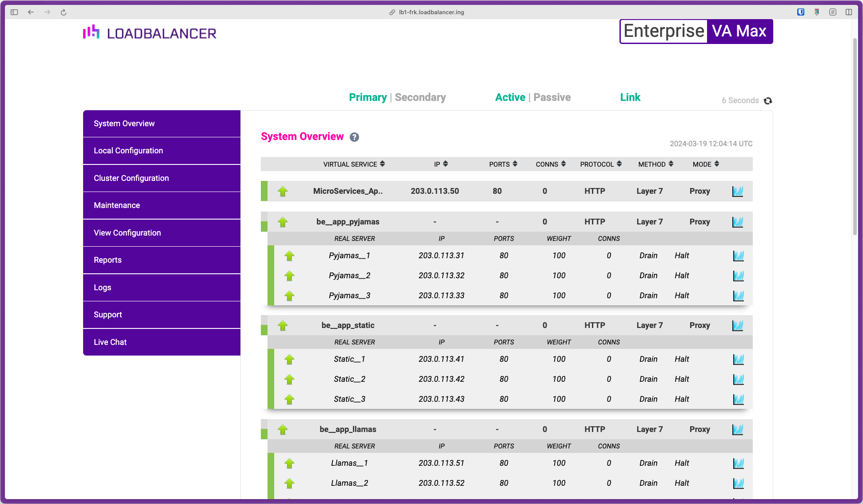Screen dimensions: 863x504
Task: Open the System Overview help question mark
Action: tap(354, 137)
